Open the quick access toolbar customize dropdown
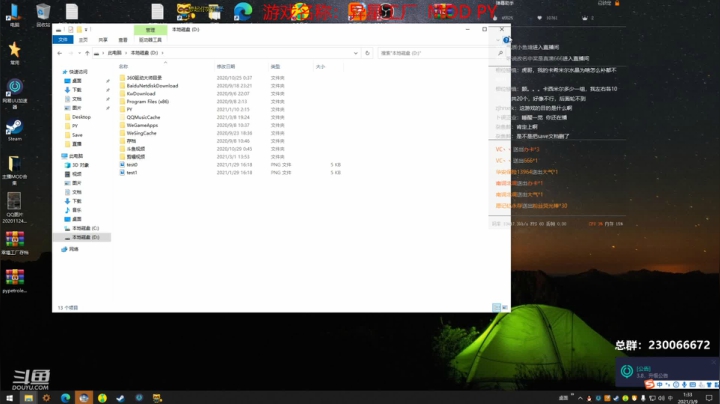The height and width of the screenshot is (404, 720). point(86,29)
